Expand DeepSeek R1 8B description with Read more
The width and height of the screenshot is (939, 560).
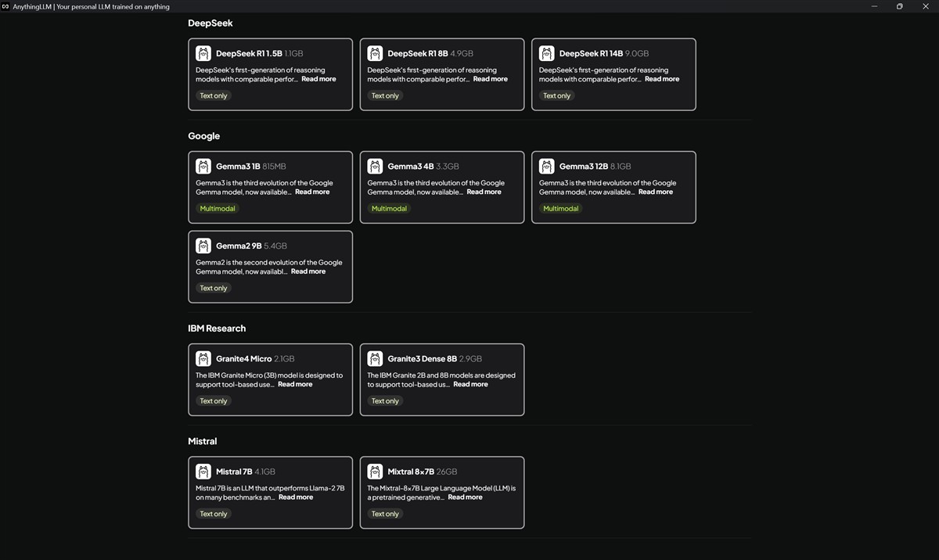click(x=490, y=79)
